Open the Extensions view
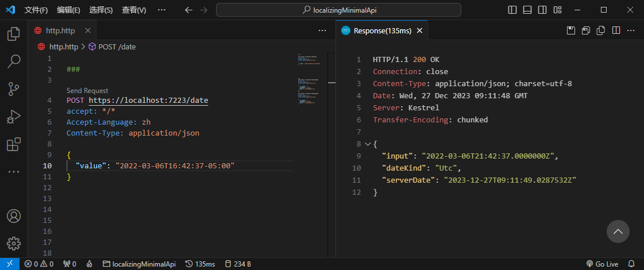This screenshot has width=644, height=270. pos(13,144)
